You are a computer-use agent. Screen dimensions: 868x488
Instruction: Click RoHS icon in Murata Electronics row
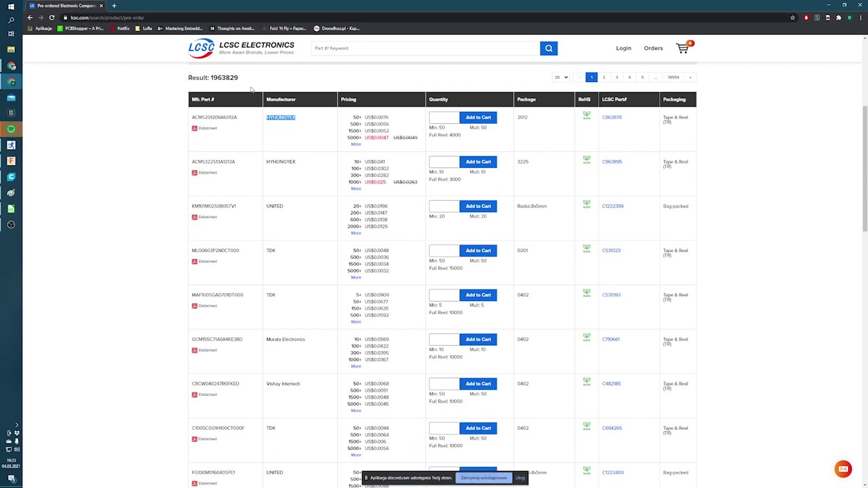click(x=587, y=338)
